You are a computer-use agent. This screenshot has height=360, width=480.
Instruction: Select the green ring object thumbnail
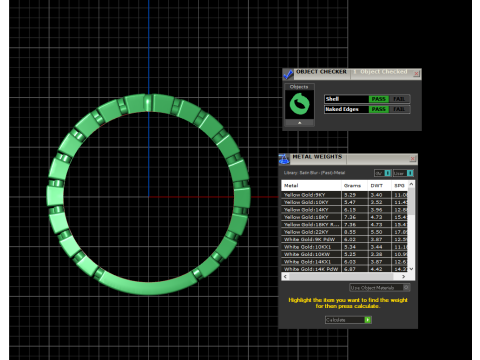pos(299,104)
